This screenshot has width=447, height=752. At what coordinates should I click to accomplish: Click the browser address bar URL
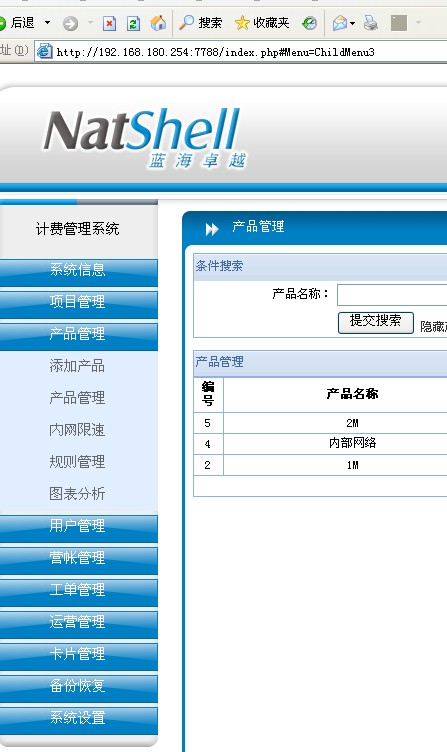pyautogui.click(x=216, y=52)
